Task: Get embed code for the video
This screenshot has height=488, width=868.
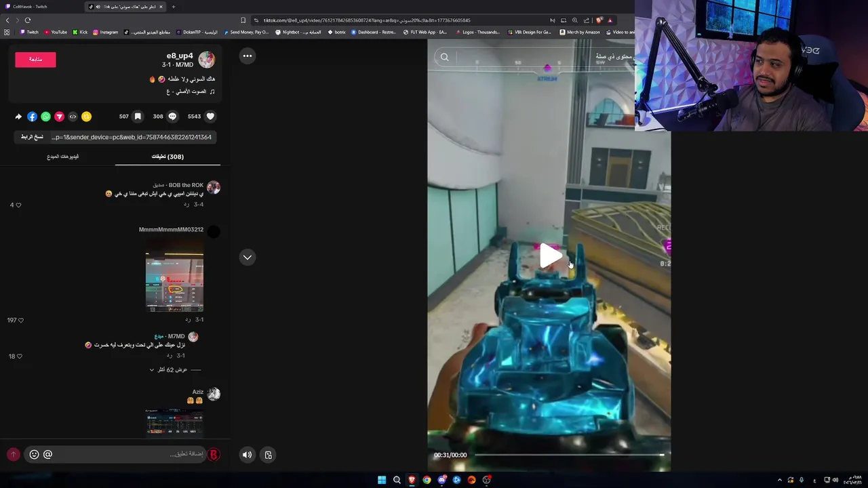Action: (x=73, y=117)
